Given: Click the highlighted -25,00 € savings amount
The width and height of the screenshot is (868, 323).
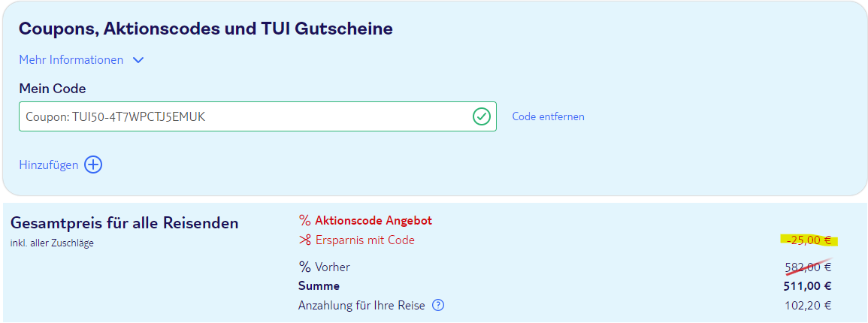Looking at the screenshot, I should [809, 240].
